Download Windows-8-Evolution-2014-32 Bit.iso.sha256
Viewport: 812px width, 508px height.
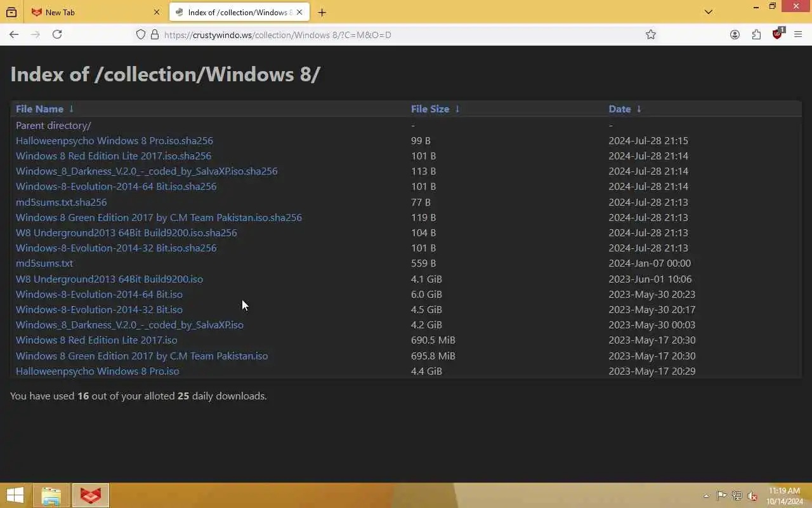pos(116,248)
